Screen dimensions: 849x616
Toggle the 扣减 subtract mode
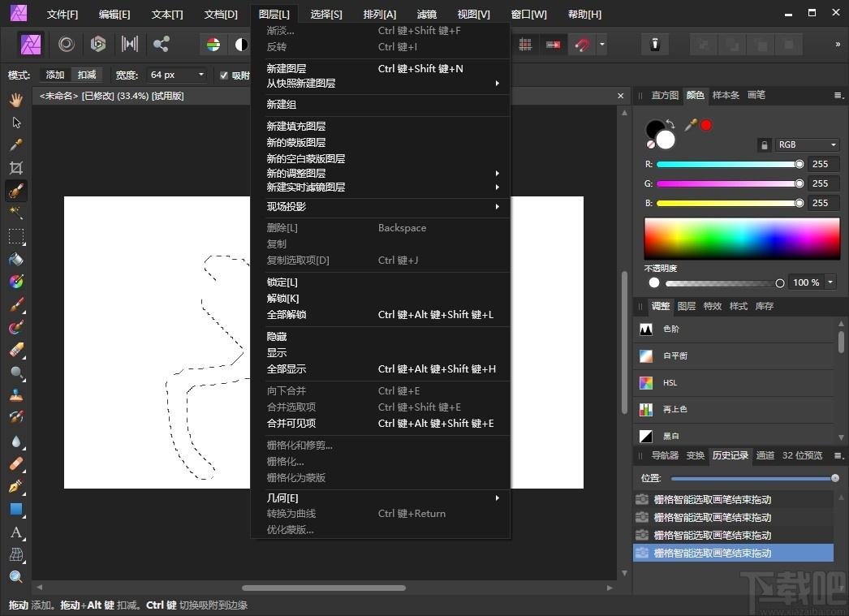point(87,75)
